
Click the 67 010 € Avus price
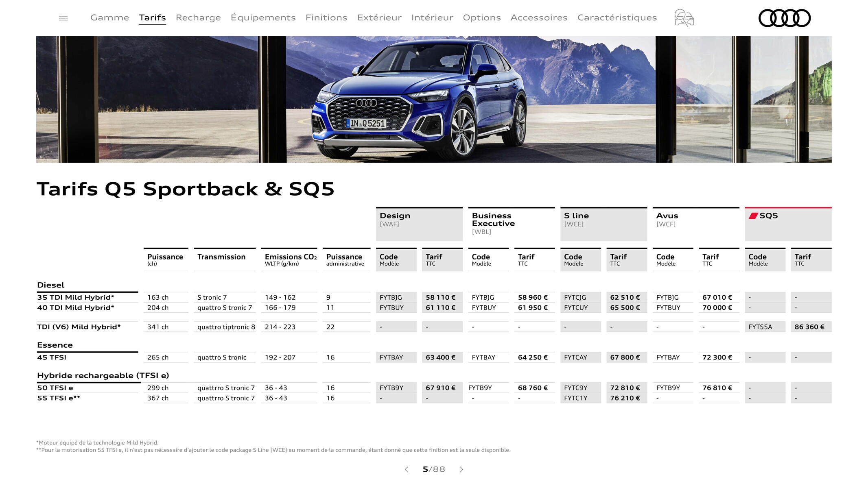pos(717,297)
